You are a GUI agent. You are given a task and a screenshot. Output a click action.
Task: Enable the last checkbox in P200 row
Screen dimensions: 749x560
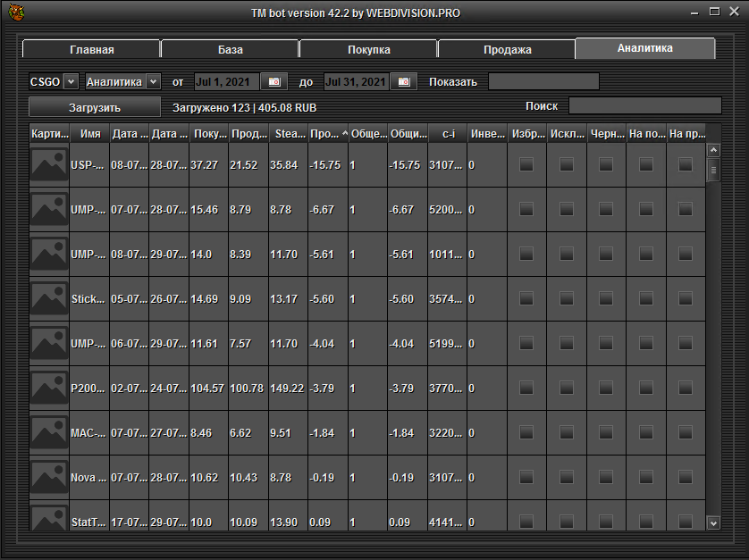pos(686,388)
